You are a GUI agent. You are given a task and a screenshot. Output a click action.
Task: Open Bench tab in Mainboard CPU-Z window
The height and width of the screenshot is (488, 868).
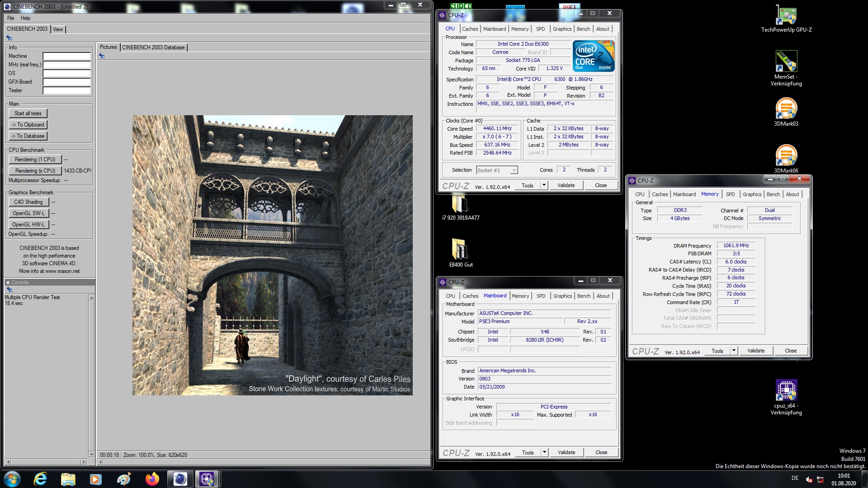584,296
